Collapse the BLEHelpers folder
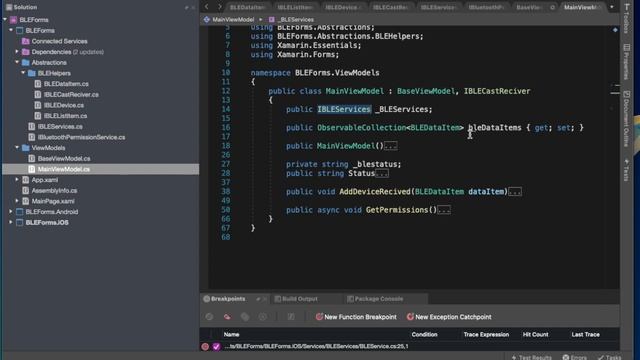 23,73
